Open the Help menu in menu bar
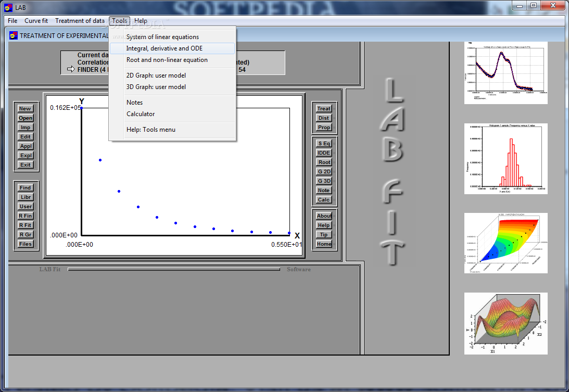This screenshot has height=392, width=569. (x=141, y=21)
